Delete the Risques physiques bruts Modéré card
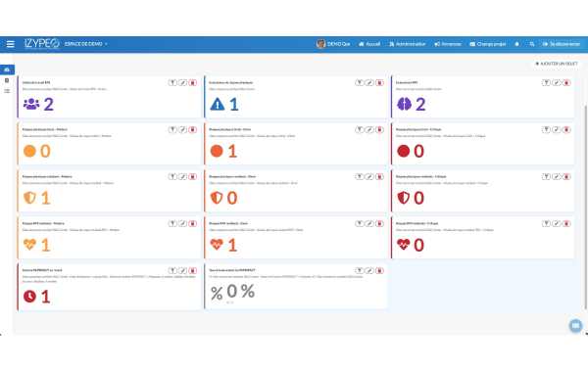 pos(193,130)
